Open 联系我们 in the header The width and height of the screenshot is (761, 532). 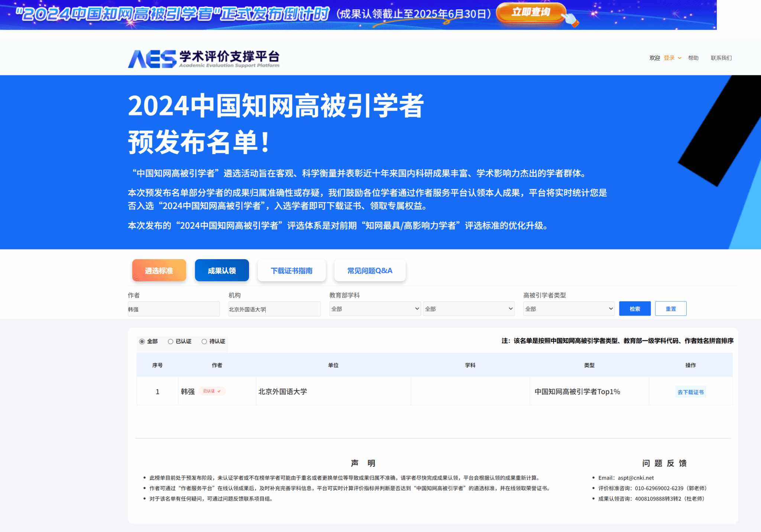coord(721,58)
